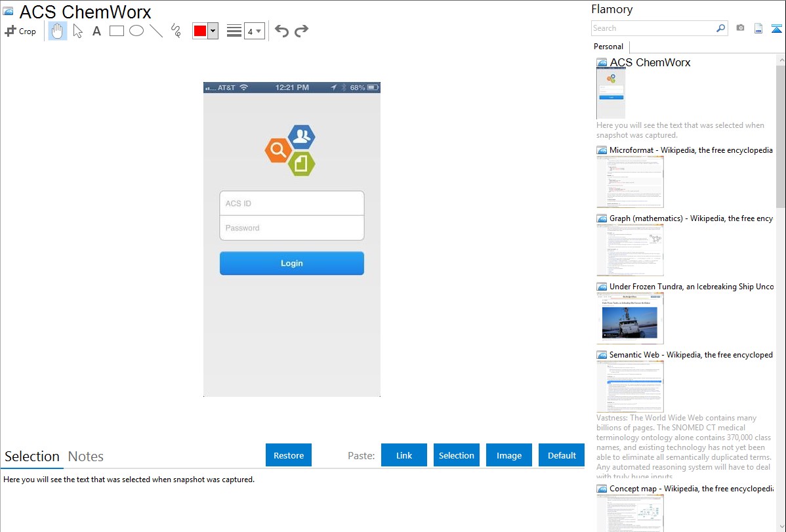Screen dimensions: 786x532
Task: Click the icon beside Microformat snapshot title
Action: (x=602, y=150)
